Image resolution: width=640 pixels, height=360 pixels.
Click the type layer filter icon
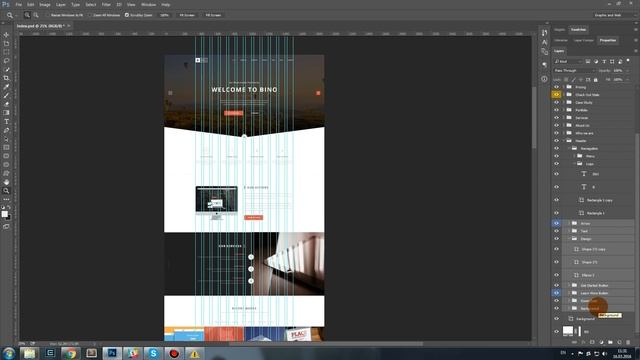(604, 61)
